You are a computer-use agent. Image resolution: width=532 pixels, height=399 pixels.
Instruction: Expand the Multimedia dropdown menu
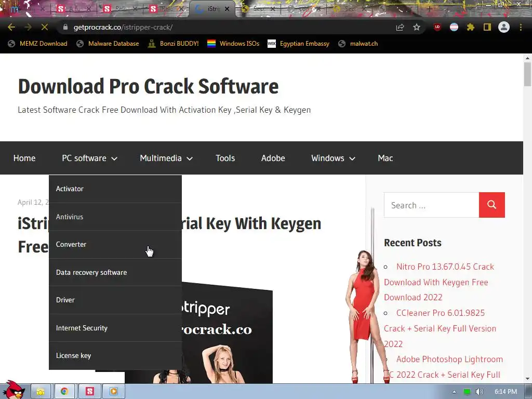(166, 158)
